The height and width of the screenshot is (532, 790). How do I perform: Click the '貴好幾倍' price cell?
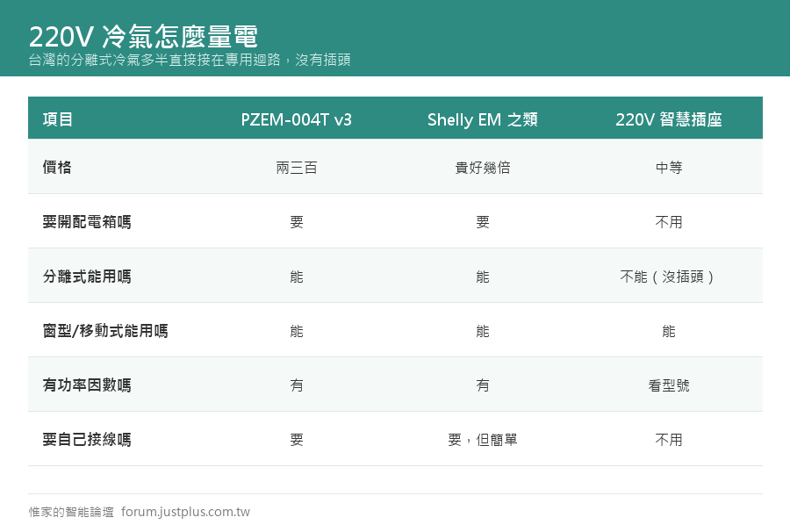[x=483, y=168]
